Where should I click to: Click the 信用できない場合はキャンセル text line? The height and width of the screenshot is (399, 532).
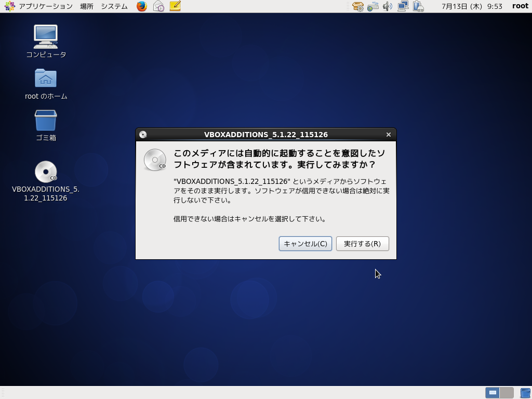point(249,219)
